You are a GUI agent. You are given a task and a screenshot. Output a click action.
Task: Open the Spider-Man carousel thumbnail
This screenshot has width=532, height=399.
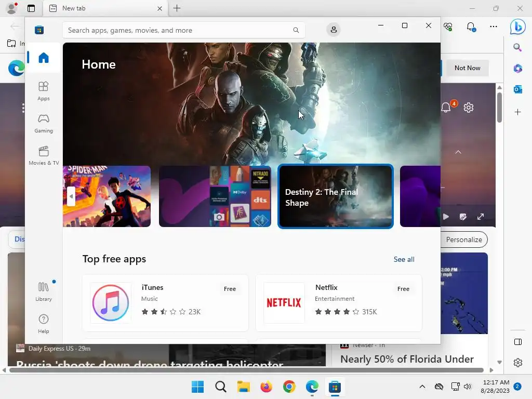(x=107, y=196)
